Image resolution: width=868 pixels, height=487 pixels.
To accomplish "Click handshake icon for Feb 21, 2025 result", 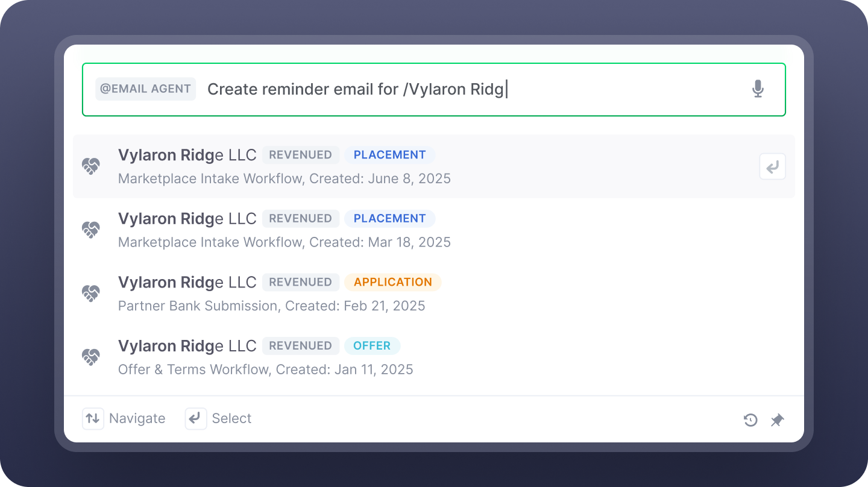I will click(x=90, y=294).
